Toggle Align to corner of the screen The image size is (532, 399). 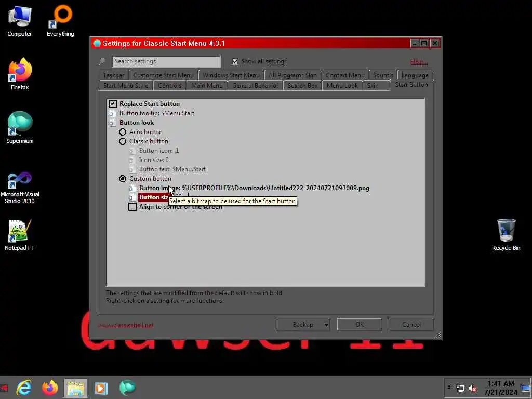tap(132, 207)
